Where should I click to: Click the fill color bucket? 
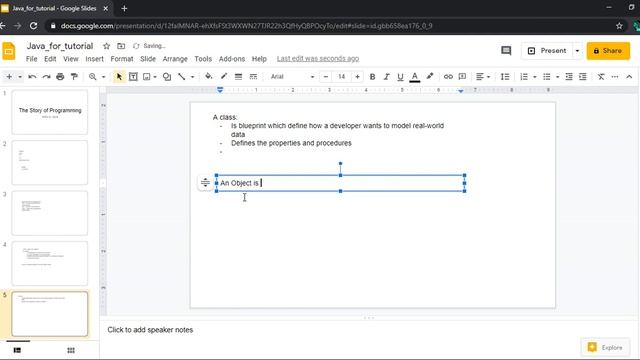pyautogui.click(x=209, y=76)
